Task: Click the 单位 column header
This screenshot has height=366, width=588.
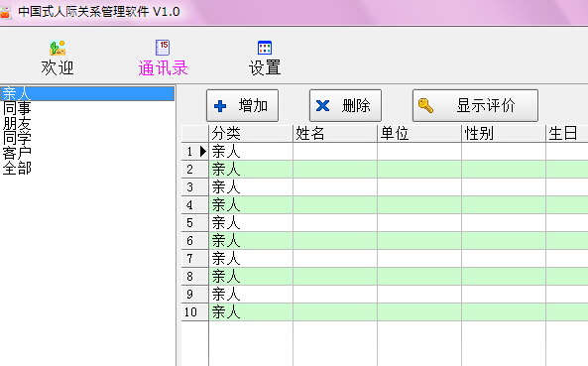Action: point(419,134)
